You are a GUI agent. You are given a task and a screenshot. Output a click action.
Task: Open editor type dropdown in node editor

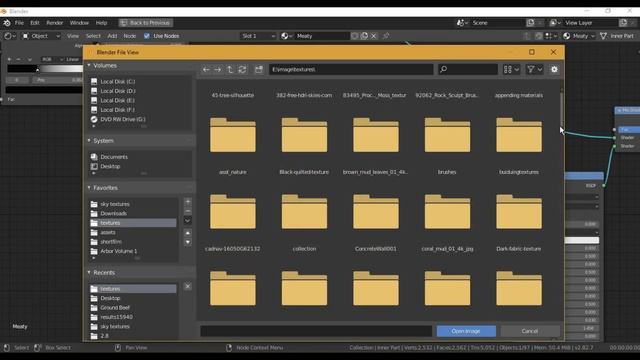tap(10, 36)
